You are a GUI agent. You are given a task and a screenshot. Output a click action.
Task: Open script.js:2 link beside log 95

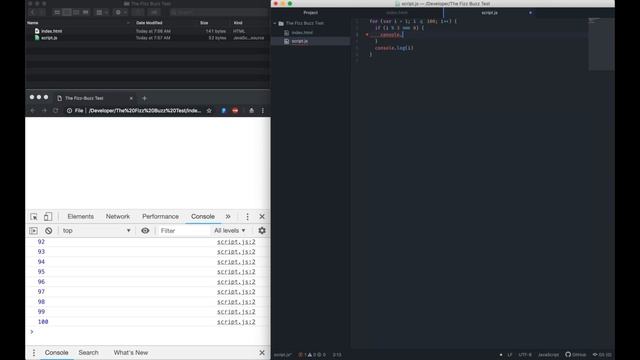tap(236, 272)
